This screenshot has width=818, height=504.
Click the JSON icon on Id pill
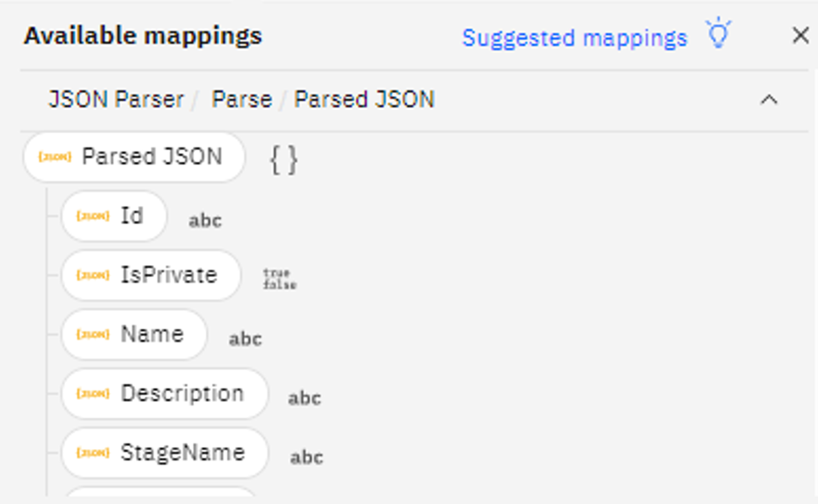[x=93, y=216]
